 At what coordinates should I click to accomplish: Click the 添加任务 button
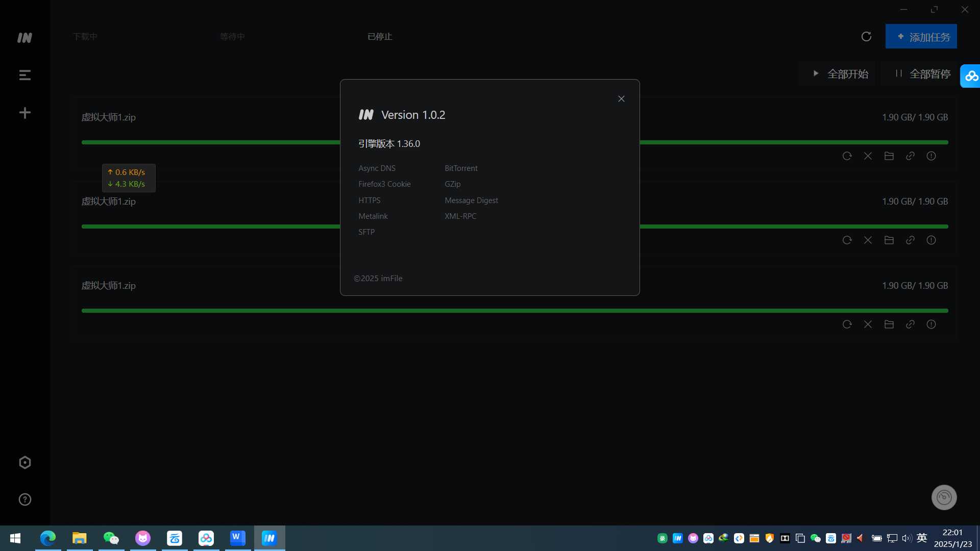(x=921, y=37)
